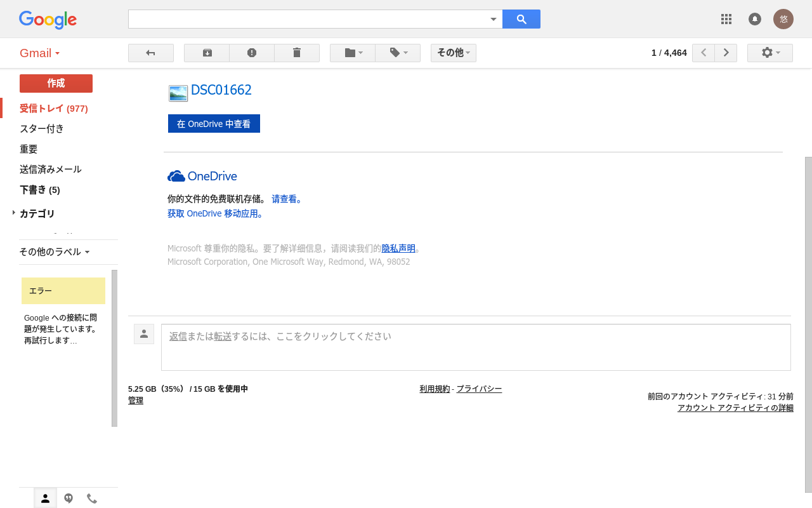Go back to inbox arrow button
The width and height of the screenshot is (812, 508).
click(x=151, y=53)
